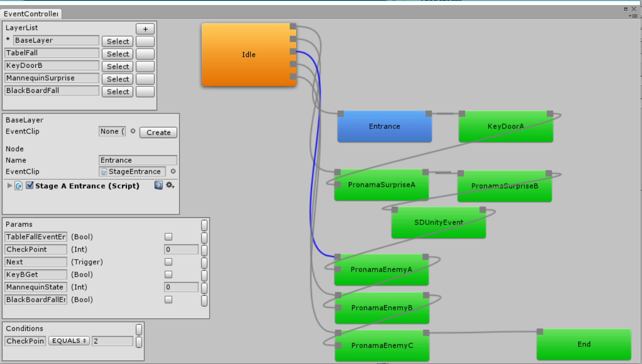Select the orange Idle node
This screenshot has width=642, height=364.
click(249, 55)
